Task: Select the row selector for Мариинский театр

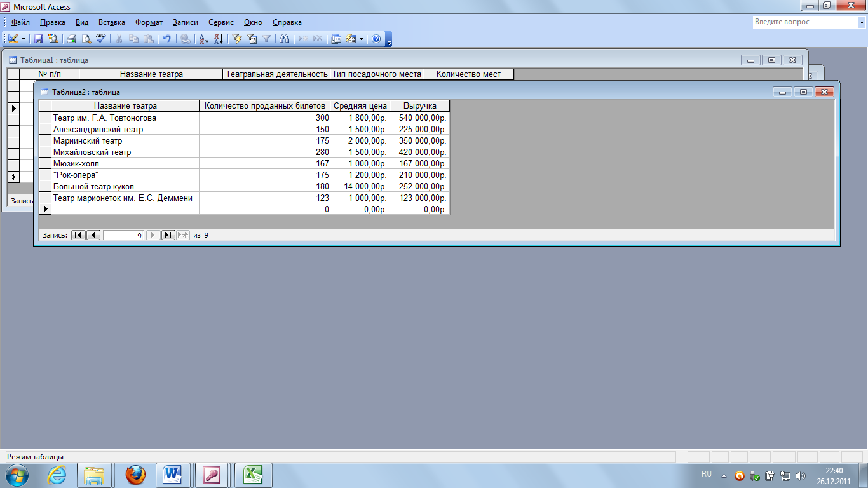Action: 45,140
